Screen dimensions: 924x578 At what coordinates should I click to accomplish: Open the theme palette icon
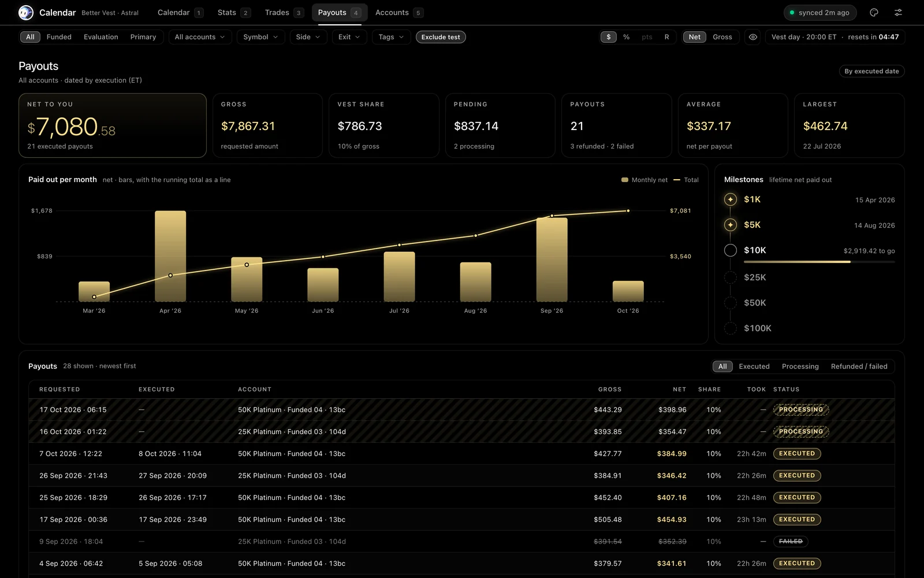click(874, 13)
